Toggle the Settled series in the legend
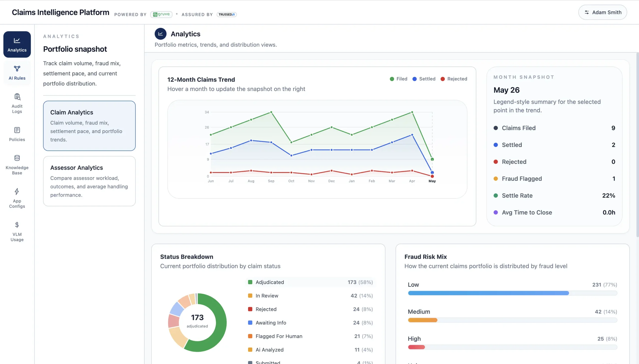This screenshot has width=639, height=364. click(424, 79)
